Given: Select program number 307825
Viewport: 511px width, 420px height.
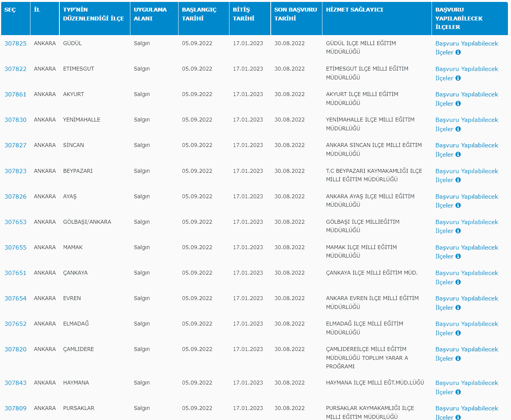Looking at the screenshot, I should pyautogui.click(x=15, y=44).
